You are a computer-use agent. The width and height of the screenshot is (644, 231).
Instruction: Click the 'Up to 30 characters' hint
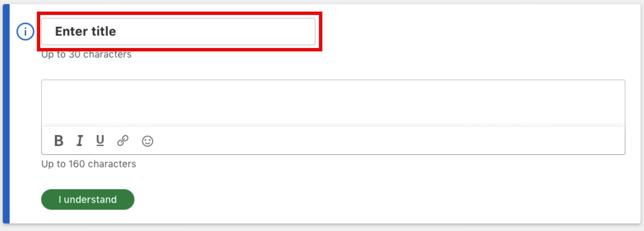(86, 55)
